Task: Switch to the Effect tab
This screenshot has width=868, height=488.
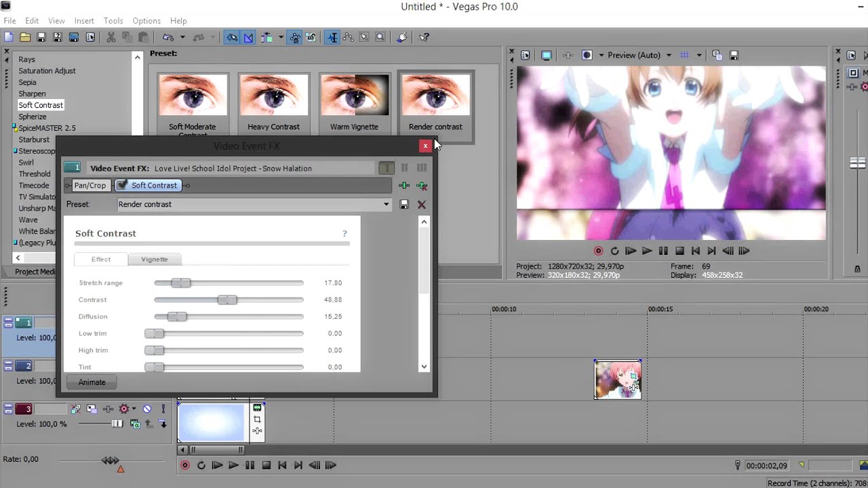Action: click(x=101, y=259)
